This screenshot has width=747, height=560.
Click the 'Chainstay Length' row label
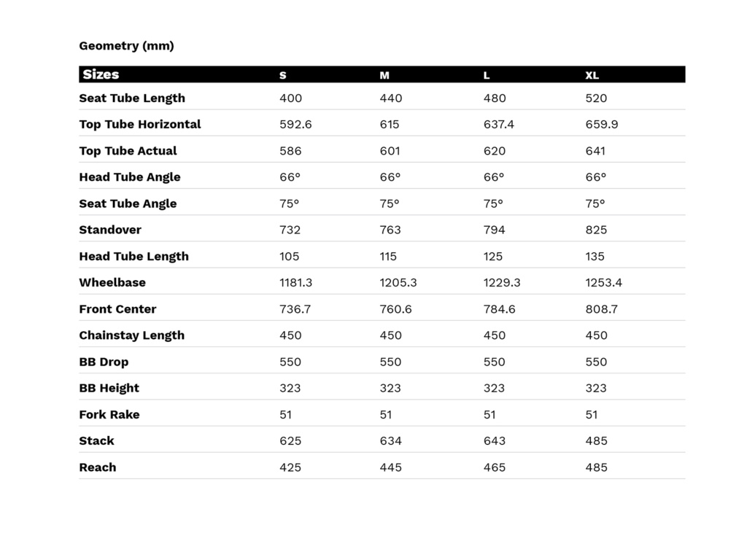pos(132,335)
